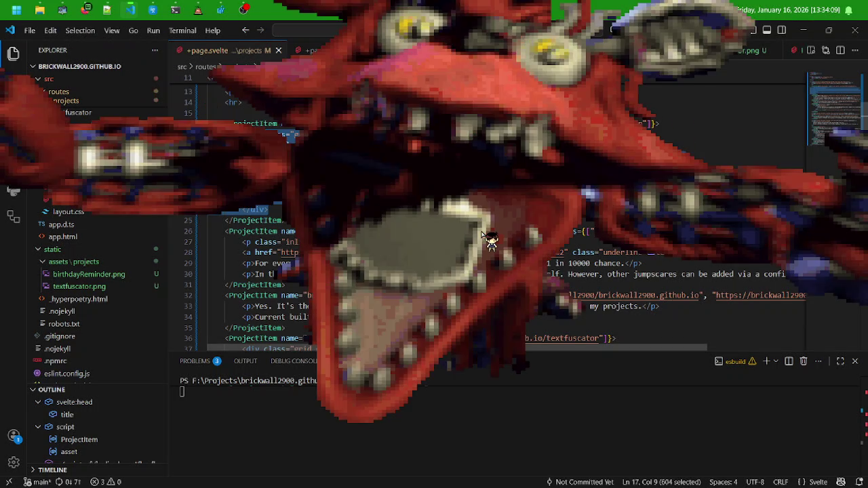Split the terminal using the split icon
The height and width of the screenshot is (488, 868).
pyautogui.click(x=789, y=361)
